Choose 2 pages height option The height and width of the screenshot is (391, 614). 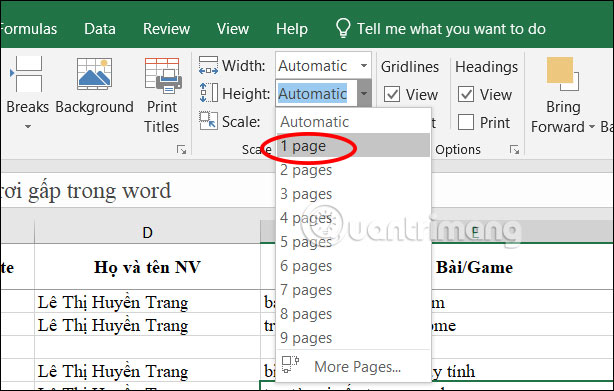(x=353, y=170)
